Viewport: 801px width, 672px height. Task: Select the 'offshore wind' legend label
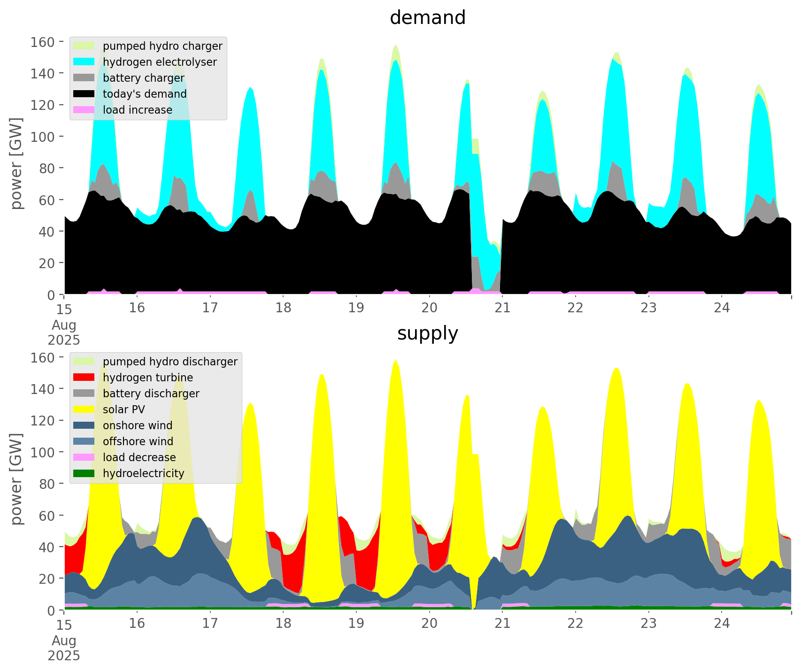(138, 441)
